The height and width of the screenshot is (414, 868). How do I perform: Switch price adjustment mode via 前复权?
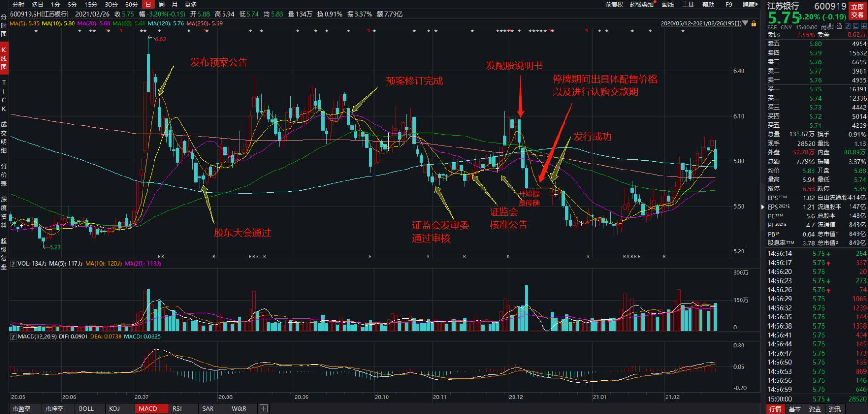pyautogui.click(x=614, y=6)
